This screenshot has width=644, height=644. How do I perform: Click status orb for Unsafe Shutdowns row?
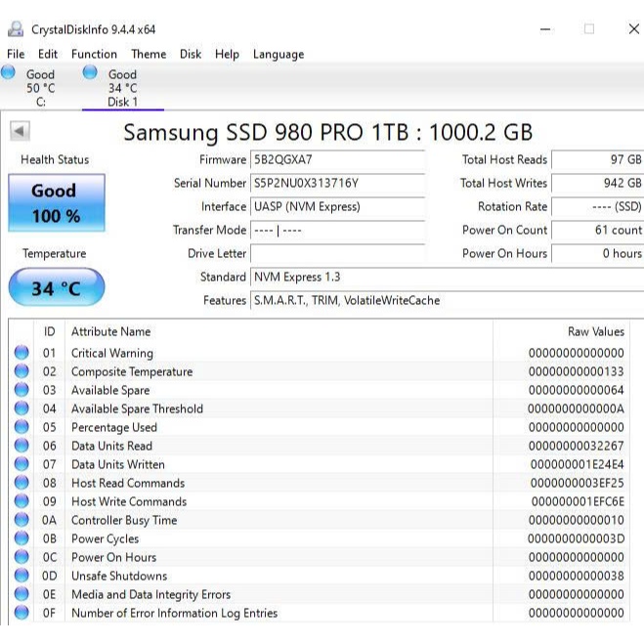[x=21, y=576]
